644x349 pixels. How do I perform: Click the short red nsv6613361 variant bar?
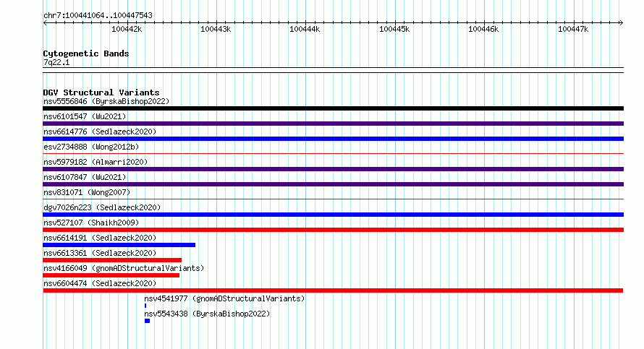point(112,260)
